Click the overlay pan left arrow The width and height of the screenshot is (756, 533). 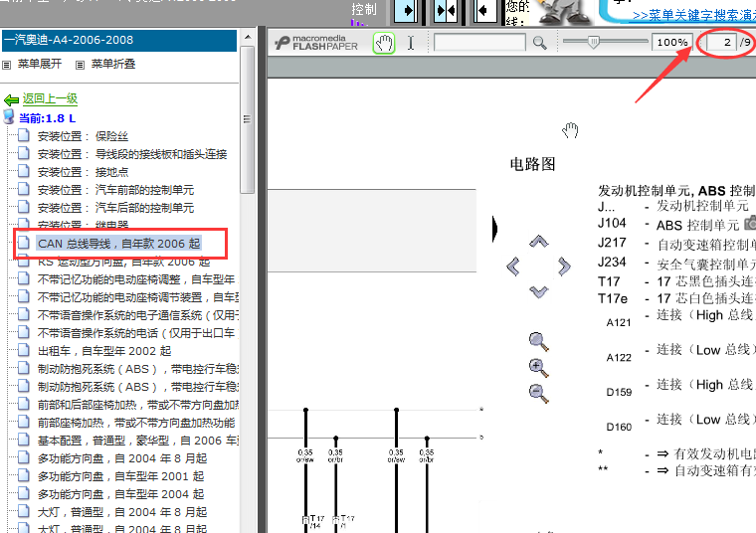(x=513, y=266)
